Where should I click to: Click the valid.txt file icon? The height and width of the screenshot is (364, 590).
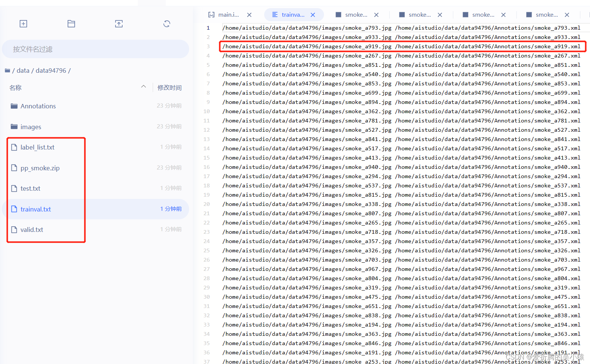coord(14,230)
